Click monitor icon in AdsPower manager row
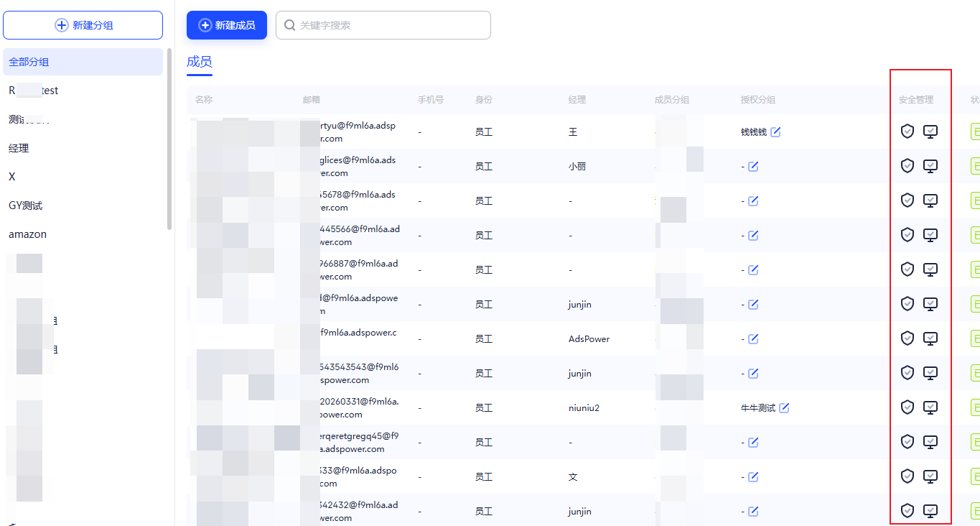Image resolution: width=980 pixels, height=526 pixels. pos(930,338)
